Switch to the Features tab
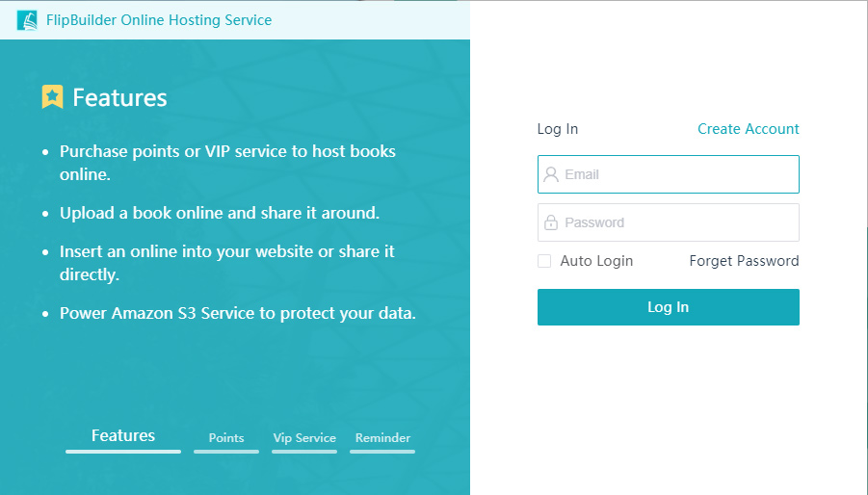Viewport: 868px width, 495px height. pos(123,436)
